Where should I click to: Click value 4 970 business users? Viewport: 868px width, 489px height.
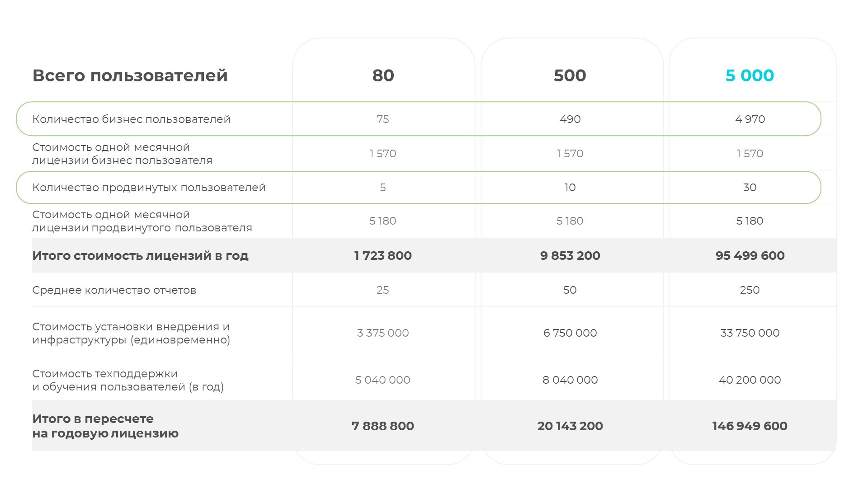pyautogui.click(x=750, y=119)
